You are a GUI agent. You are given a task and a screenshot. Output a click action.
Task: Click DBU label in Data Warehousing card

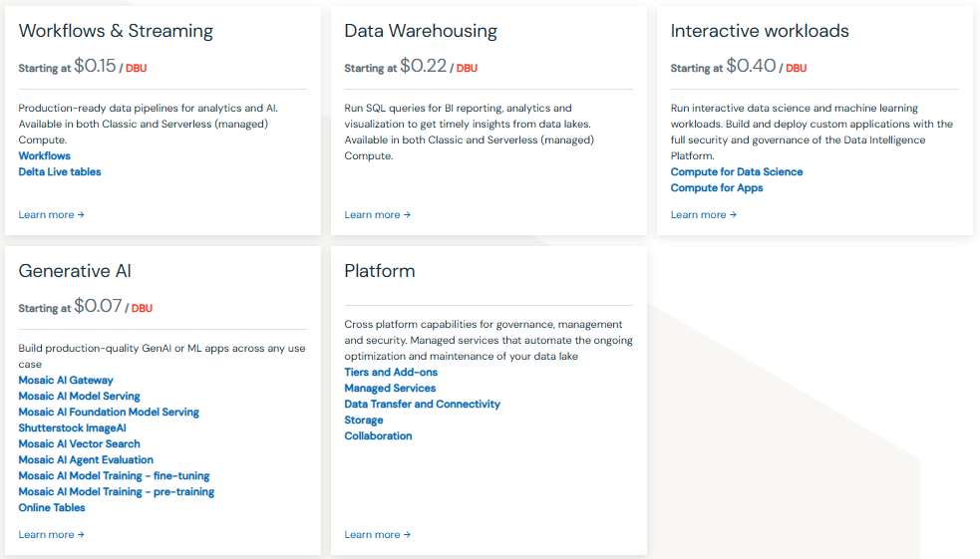467,68
